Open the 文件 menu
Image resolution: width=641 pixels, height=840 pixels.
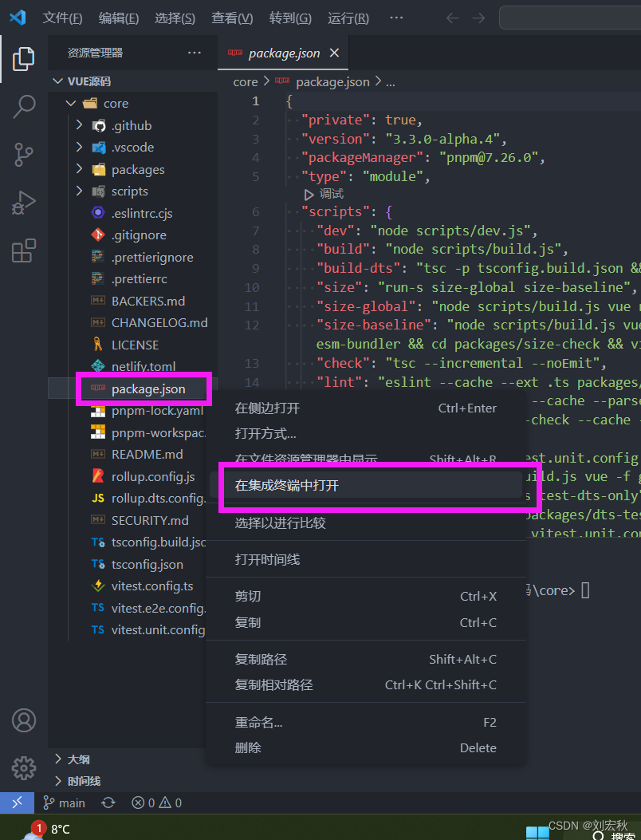tap(62, 17)
